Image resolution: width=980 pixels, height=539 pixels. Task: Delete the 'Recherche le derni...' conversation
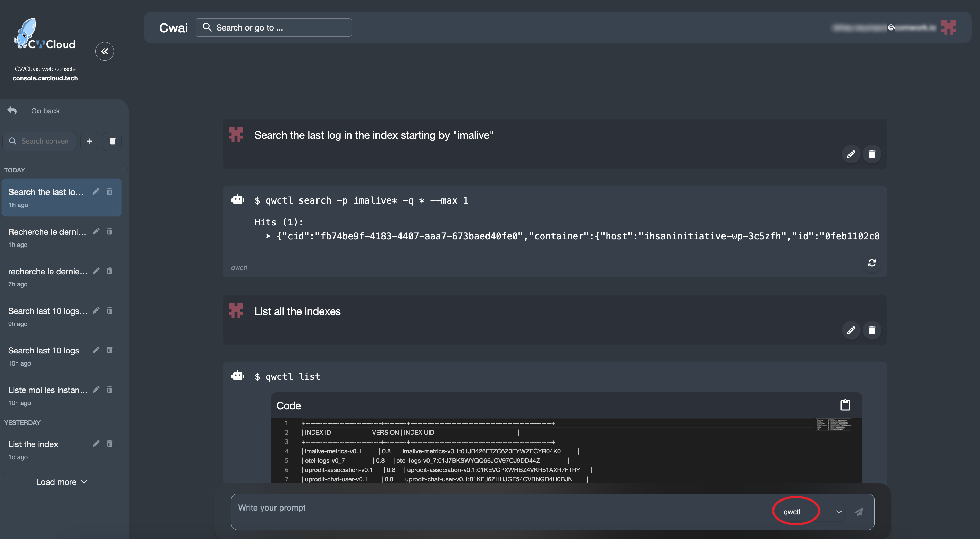(110, 231)
